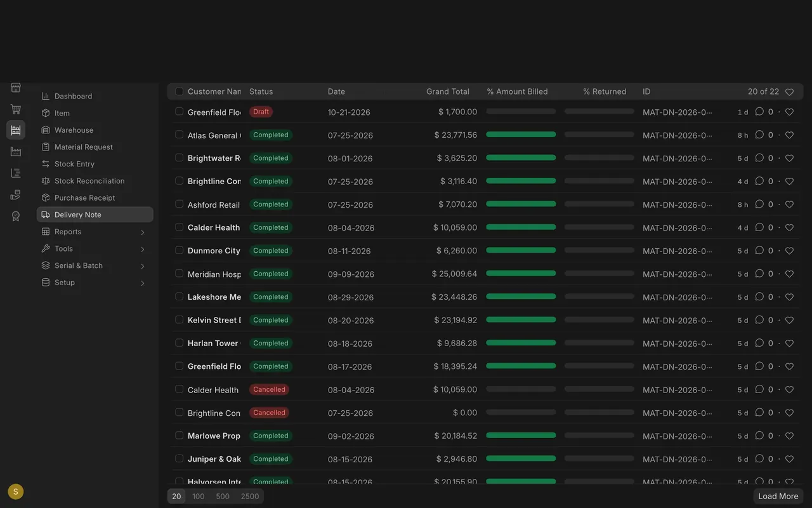
Task: Tick the select-all checkbox in header
Action: click(x=180, y=91)
